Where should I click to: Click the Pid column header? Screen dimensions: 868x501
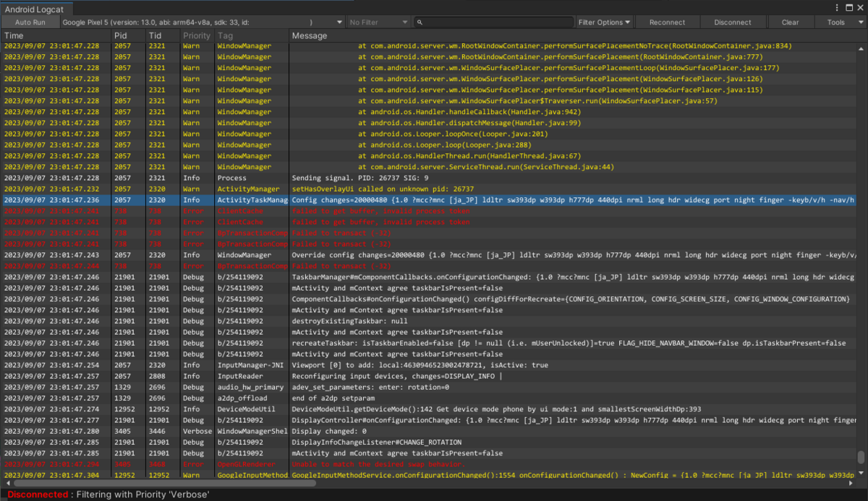(x=128, y=35)
